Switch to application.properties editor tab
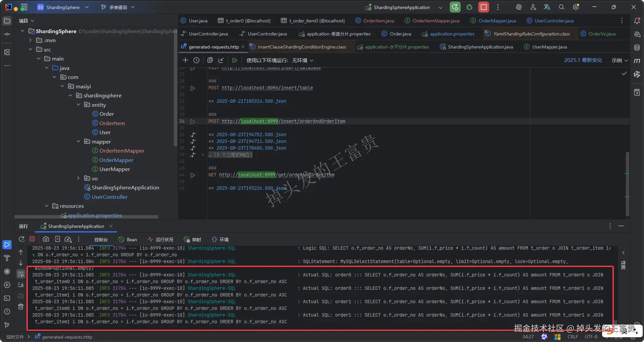 pyautogui.click(x=448, y=34)
